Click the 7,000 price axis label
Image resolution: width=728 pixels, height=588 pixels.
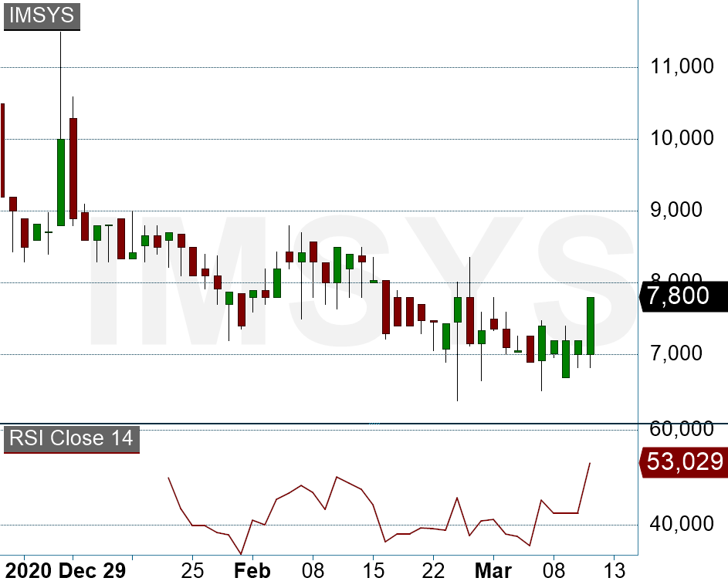(676, 353)
